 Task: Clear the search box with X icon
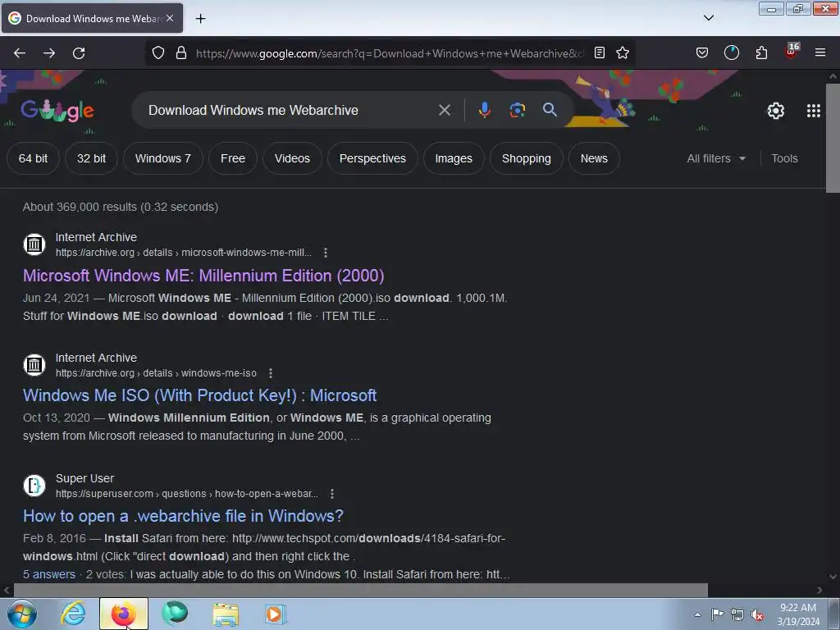tap(444, 111)
